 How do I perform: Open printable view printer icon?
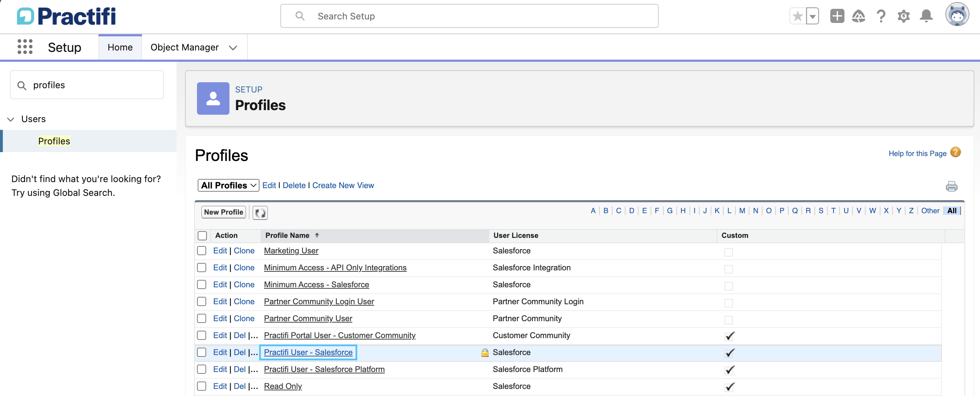pos(951,186)
